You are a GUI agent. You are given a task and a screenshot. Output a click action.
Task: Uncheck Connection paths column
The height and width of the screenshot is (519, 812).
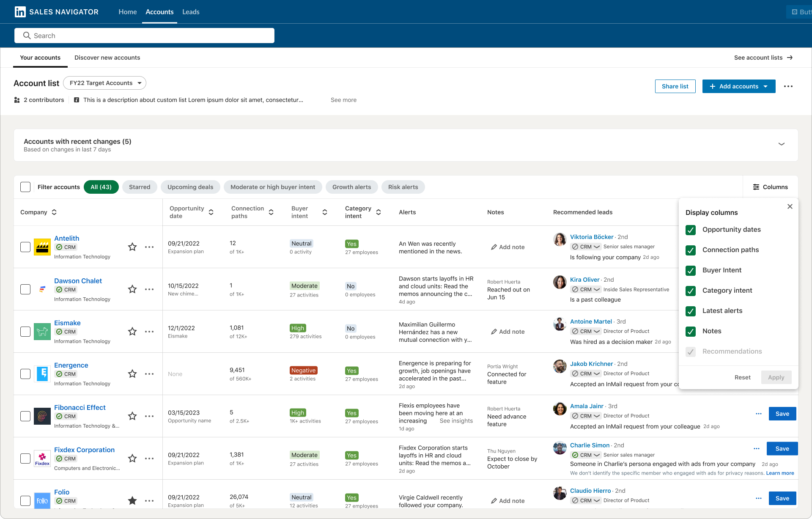[x=691, y=250]
